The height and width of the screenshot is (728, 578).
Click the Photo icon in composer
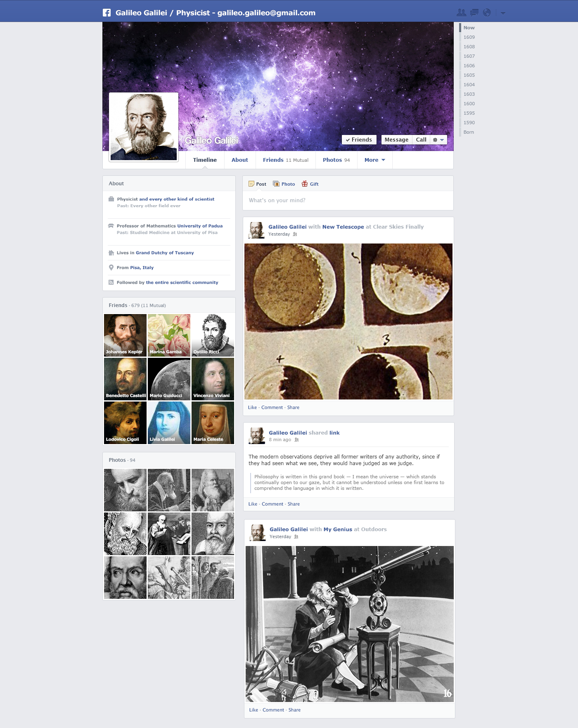click(276, 184)
